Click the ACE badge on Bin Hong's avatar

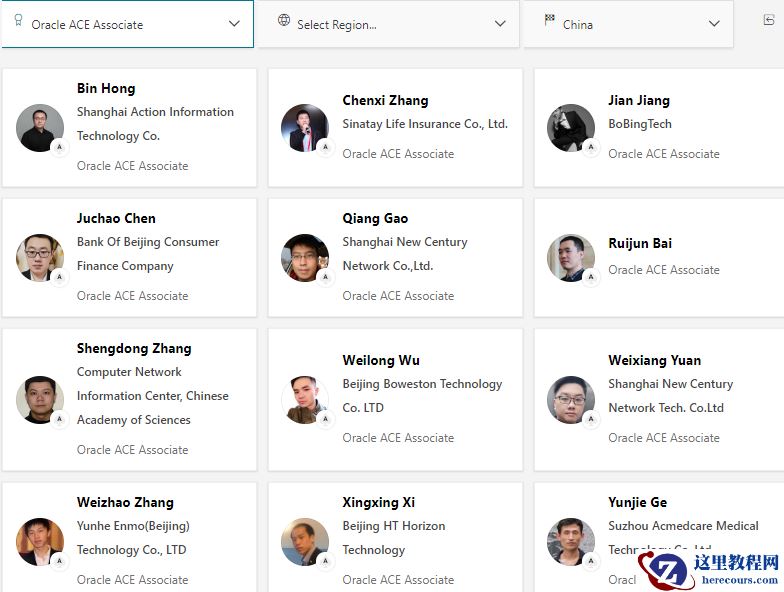pos(59,147)
